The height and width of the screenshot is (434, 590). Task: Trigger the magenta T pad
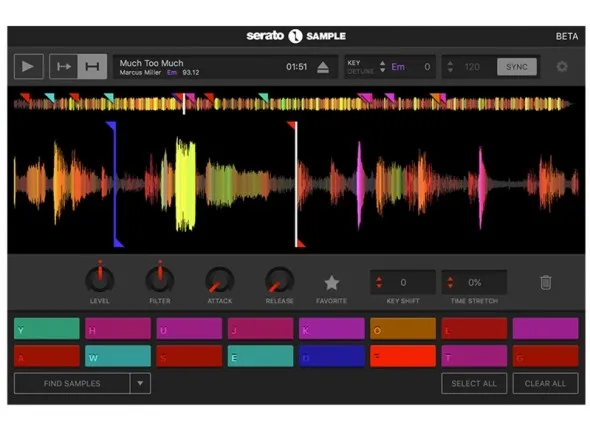point(474,356)
